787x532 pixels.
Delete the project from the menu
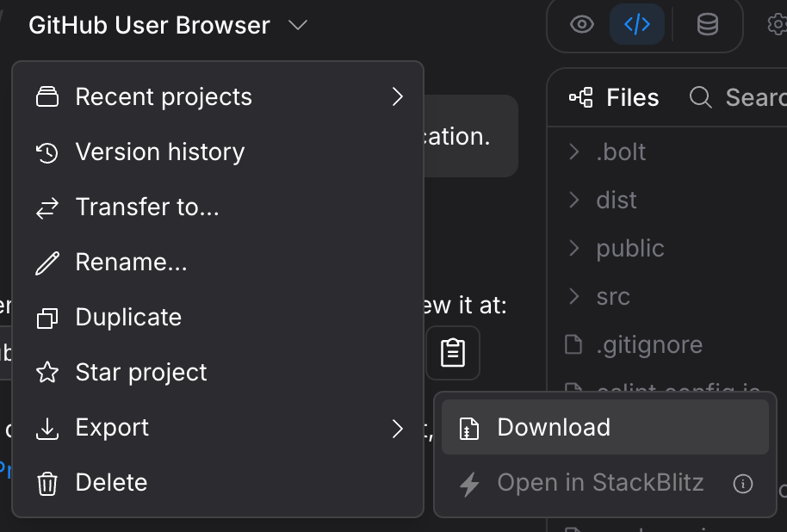coord(218,483)
